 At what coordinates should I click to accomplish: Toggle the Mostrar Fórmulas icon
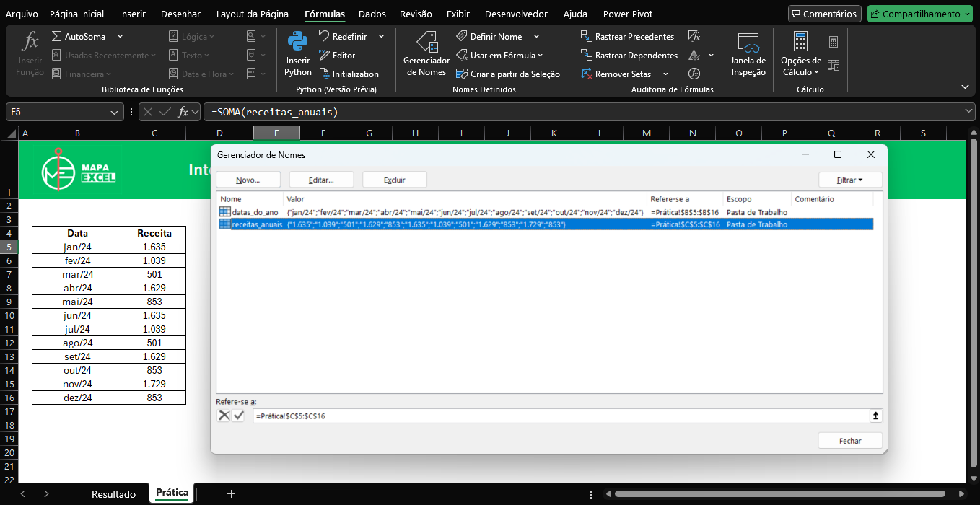click(694, 36)
